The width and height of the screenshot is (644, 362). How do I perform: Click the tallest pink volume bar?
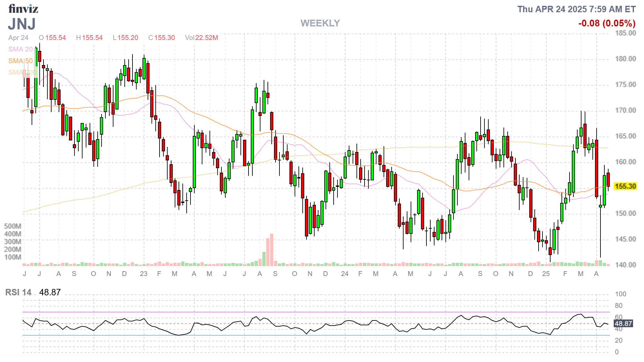[272, 250]
